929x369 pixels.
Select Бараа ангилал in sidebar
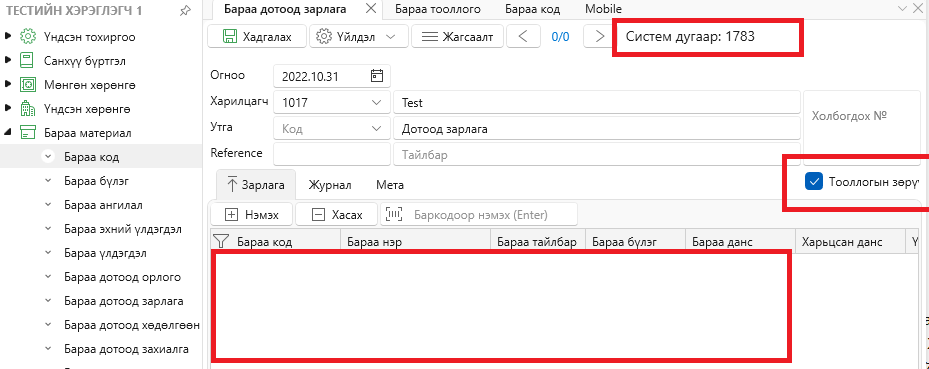pos(103,205)
